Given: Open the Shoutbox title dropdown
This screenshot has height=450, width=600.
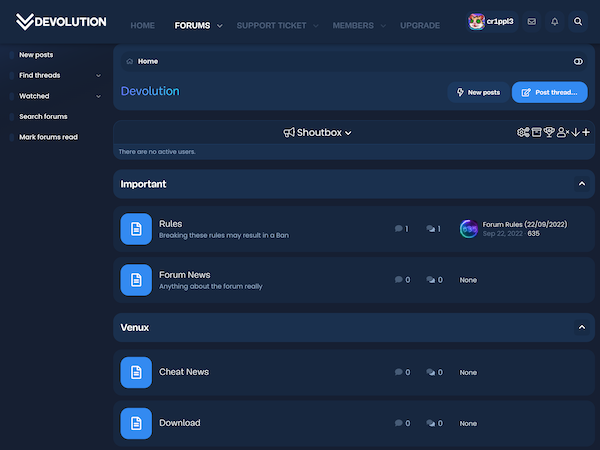Looking at the screenshot, I should coord(317,132).
